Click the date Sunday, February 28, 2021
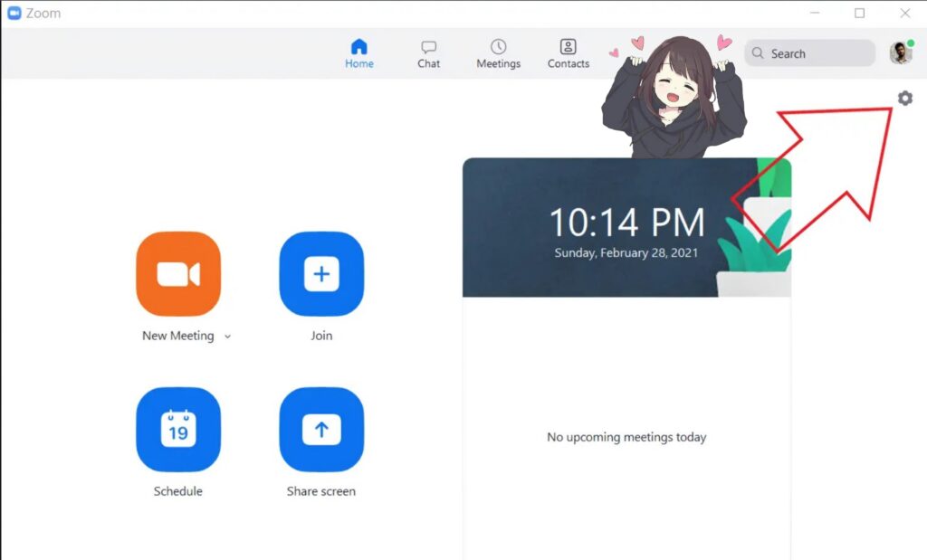The width and height of the screenshot is (927, 560). tap(626, 252)
